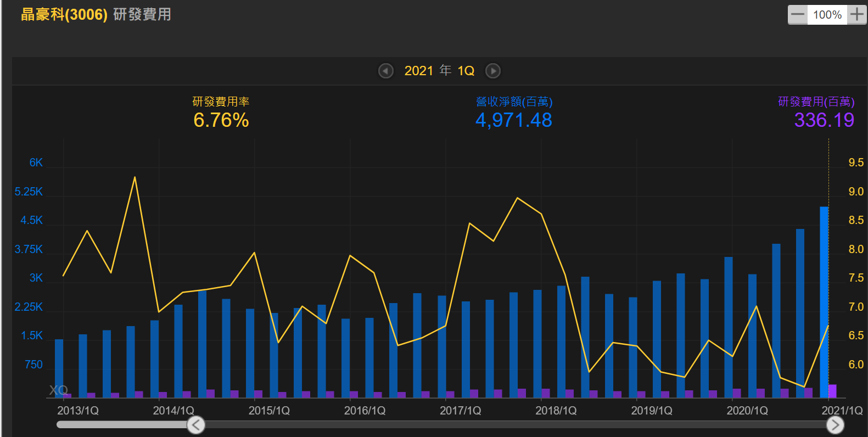Click the zoom in plus button
The height and width of the screenshot is (437, 868).
pyautogui.click(x=856, y=15)
